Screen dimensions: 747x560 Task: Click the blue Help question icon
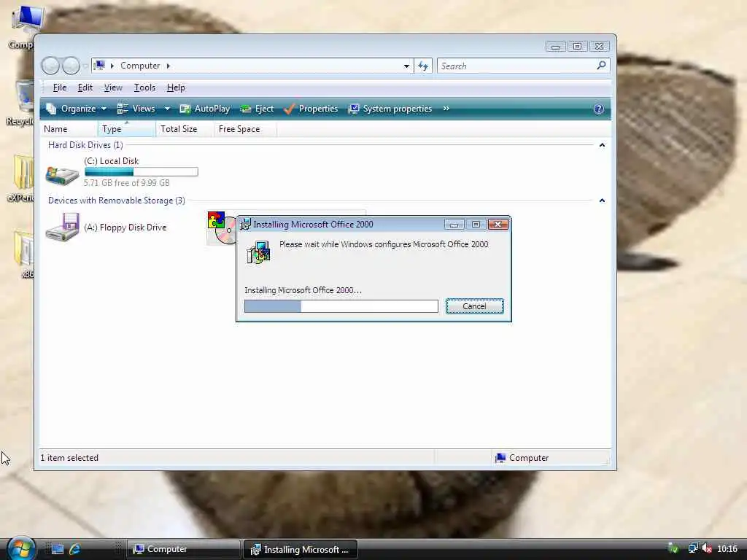[x=599, y=109]
